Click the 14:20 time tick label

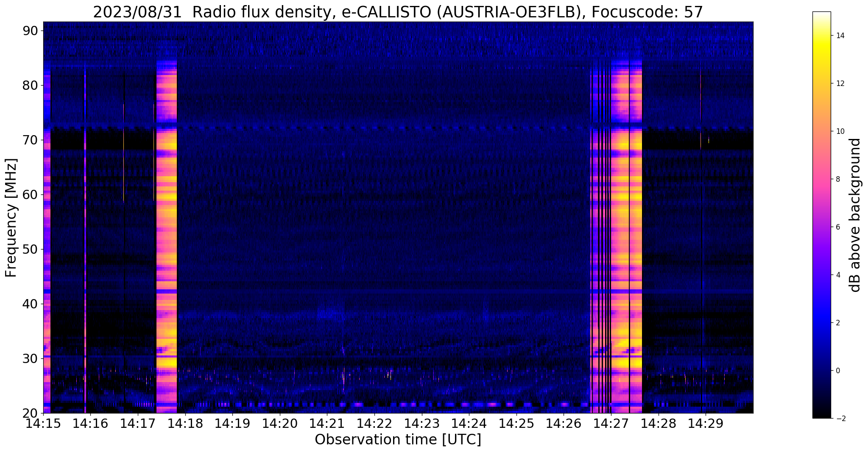[x=280, y=424]
